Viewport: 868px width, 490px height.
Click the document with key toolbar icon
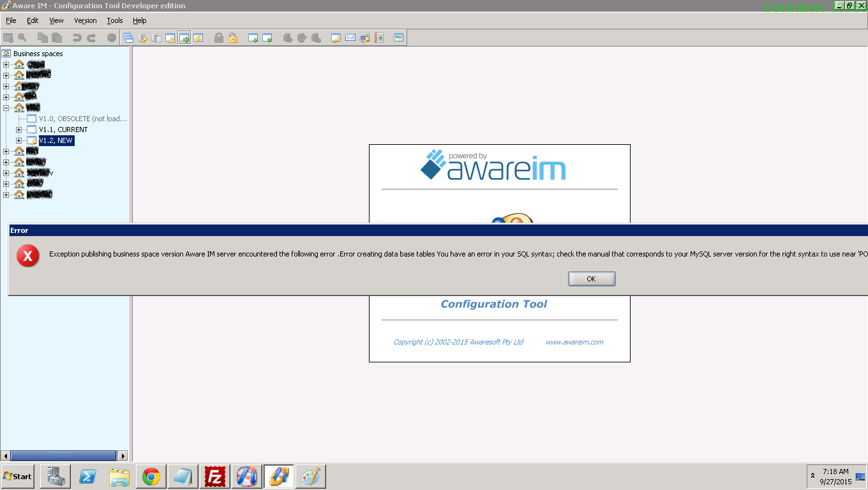coord(142,38)
